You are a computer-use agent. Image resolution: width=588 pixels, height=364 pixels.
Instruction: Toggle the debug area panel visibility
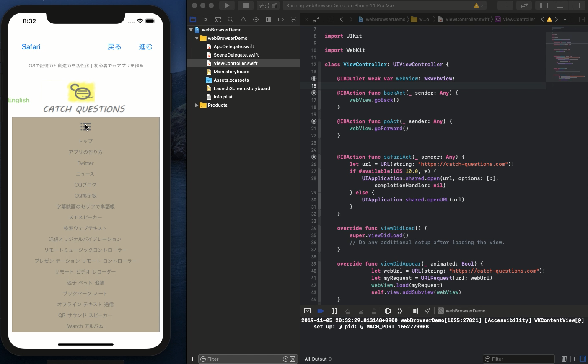tap(560, 5)
